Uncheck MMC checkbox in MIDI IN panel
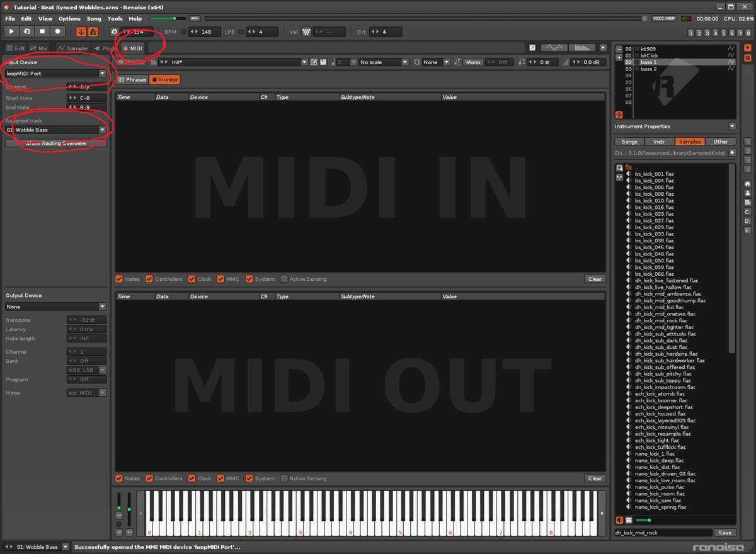The height and width of the screenshot is (554, 756). click(x=220, y=279)
